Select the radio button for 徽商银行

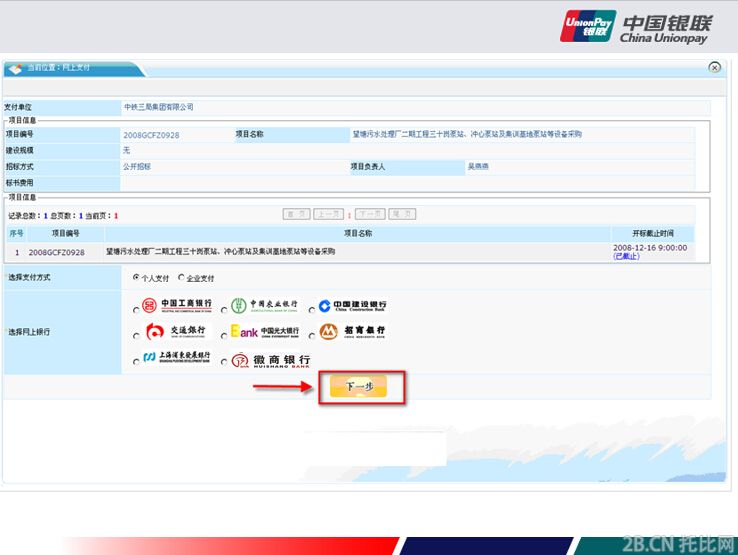click(224, 363)
